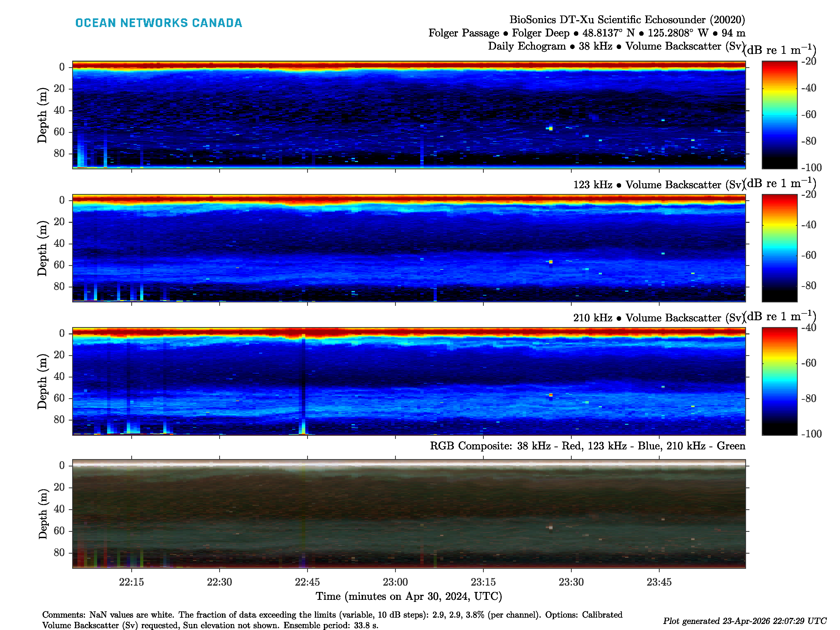This screenshot has width=840, height=630.
Task: Click the 23:30 time axis label
Action: click(571, 582)
